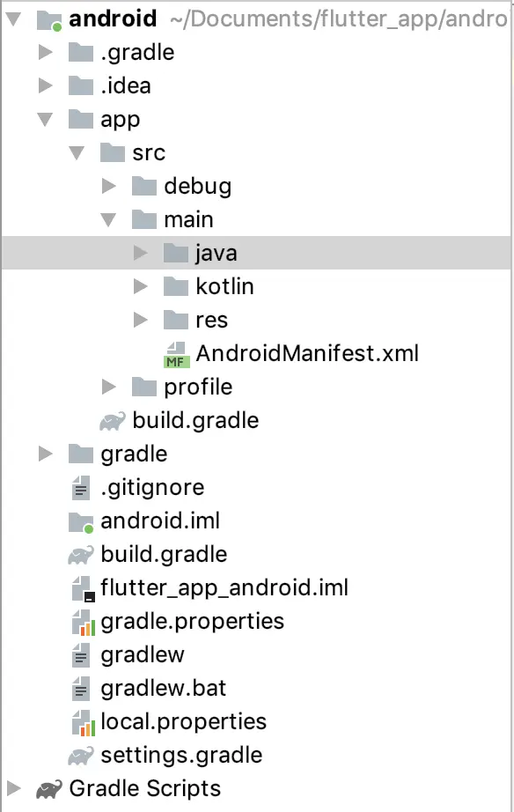Viewport: 514px width, 812px height.
Task: Click the local.properties properties icon
Action: click(x=83, y=721)
